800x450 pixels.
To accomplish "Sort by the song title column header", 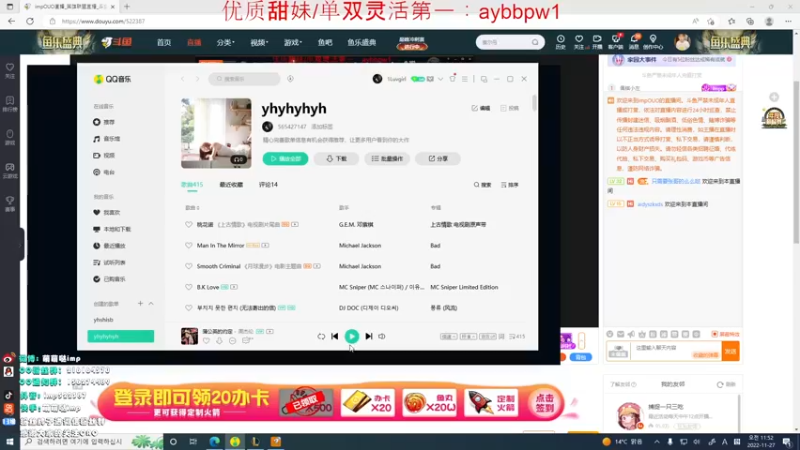I will point(192,208).
